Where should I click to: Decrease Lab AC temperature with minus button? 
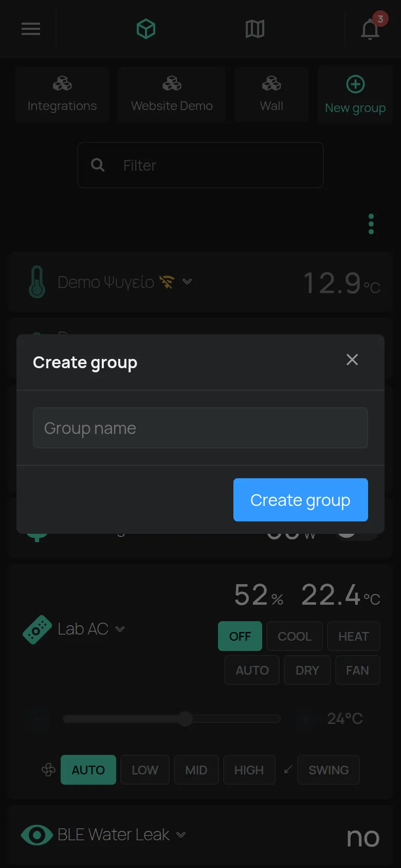pyautogui.click(x=38, y=718)
